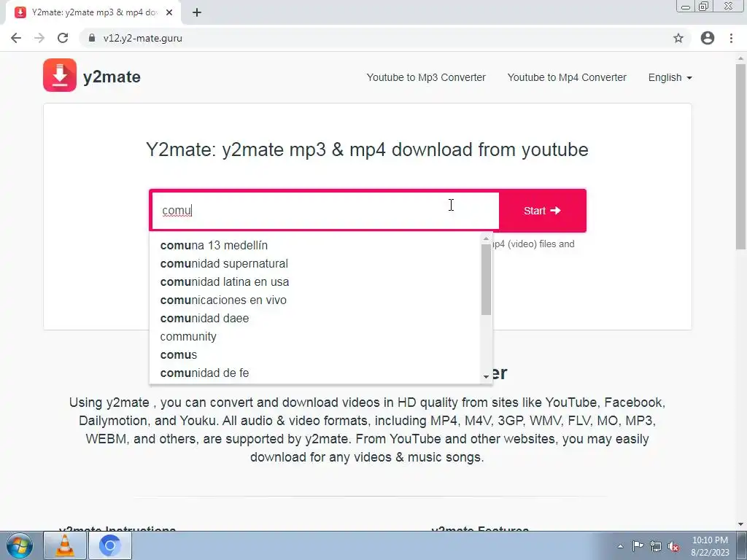Open the English language dropdown
The height and width of the screenshot is (560, 747).
pos(670,77)
